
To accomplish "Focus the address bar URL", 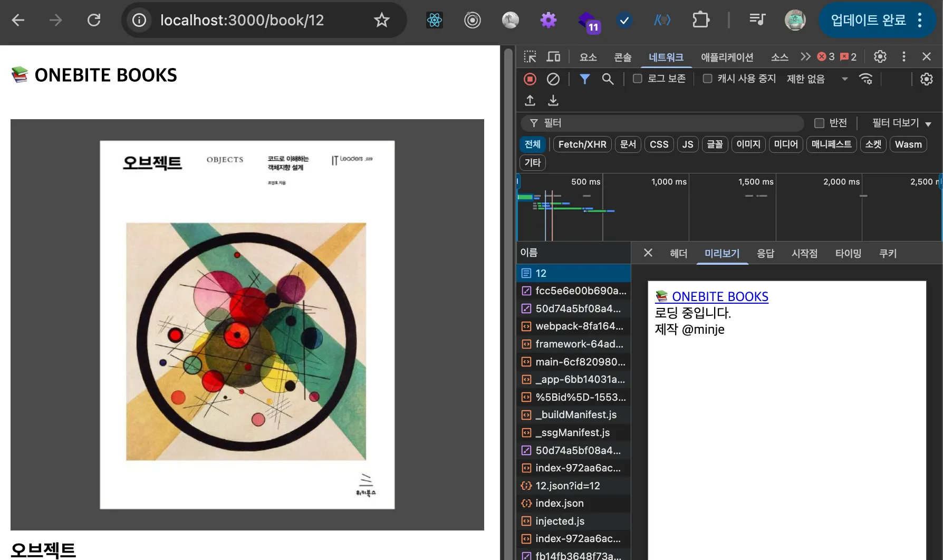I will [242, 20].
